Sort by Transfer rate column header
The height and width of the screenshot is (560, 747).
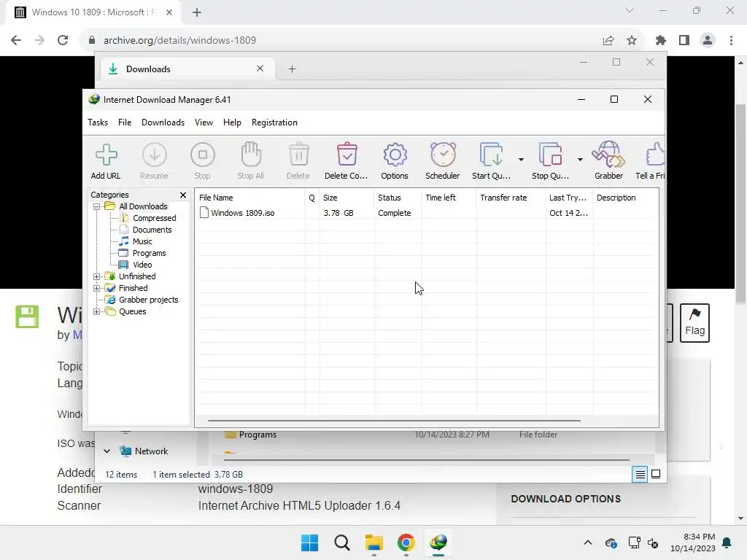[x=511, y=198]
